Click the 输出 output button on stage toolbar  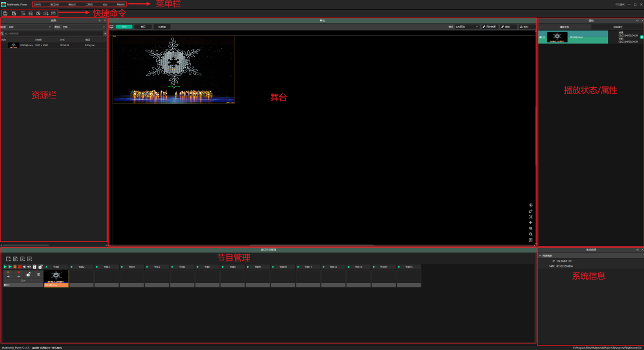[x=525, y=27]
